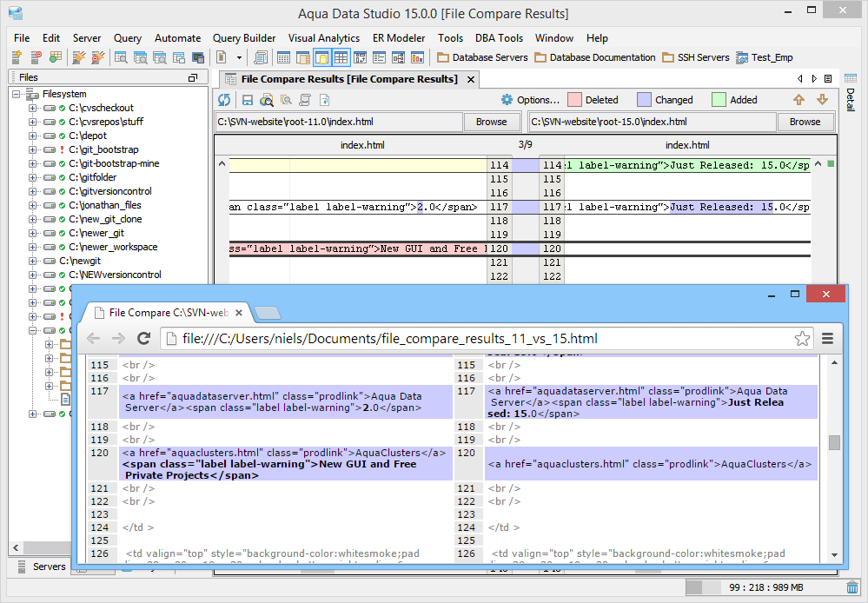Click the pink Deleted color swatch
Viewport: 868px width, 603px height.
pyautogui.click(x=574, y=100)
